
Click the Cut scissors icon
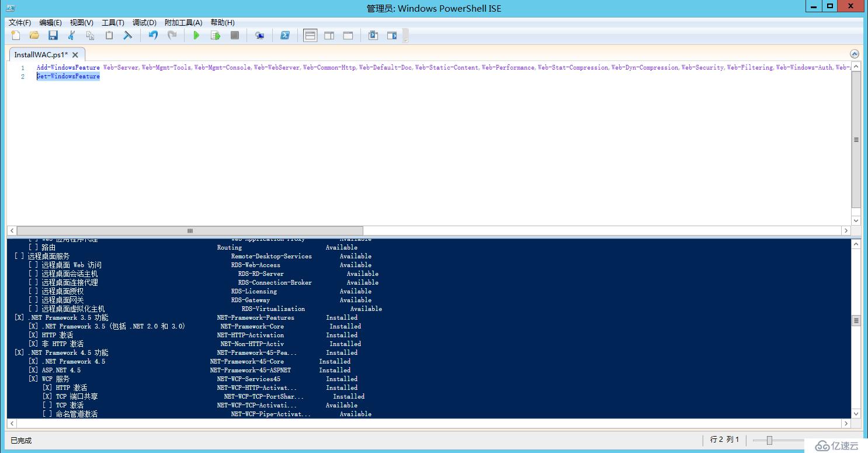click(x=72, y=36)
